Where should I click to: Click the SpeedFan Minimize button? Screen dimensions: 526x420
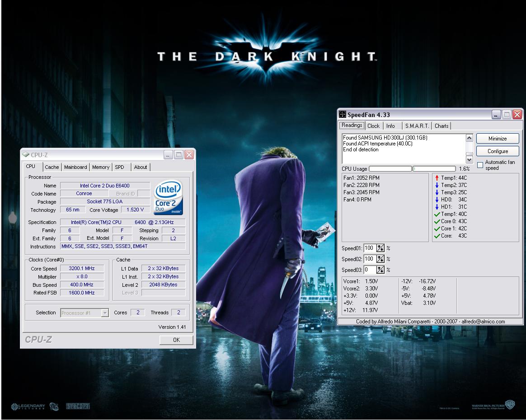point(498,139)
